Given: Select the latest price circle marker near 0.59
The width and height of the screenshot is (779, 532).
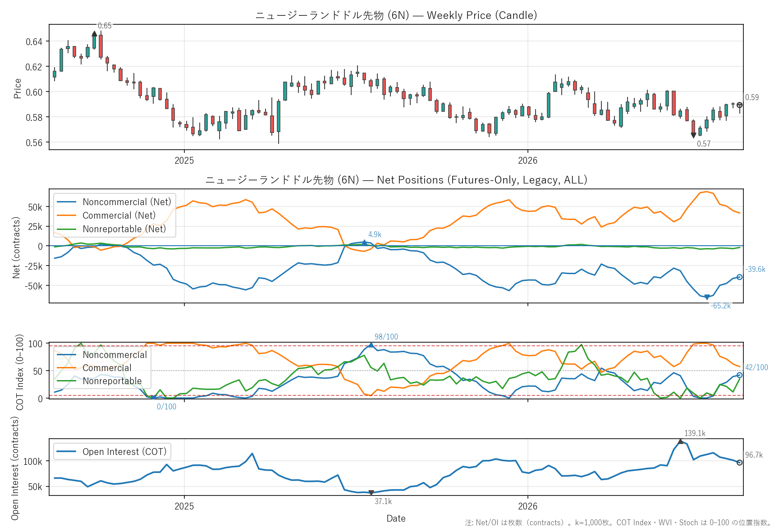Looking at the screenshot, I should [x=739, y=105].
